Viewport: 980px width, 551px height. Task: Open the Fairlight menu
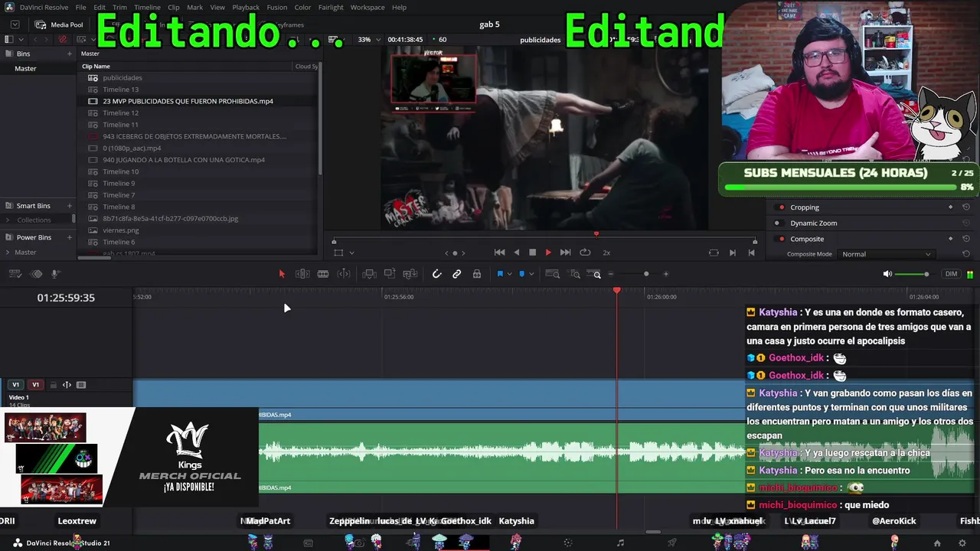(331, 8)
